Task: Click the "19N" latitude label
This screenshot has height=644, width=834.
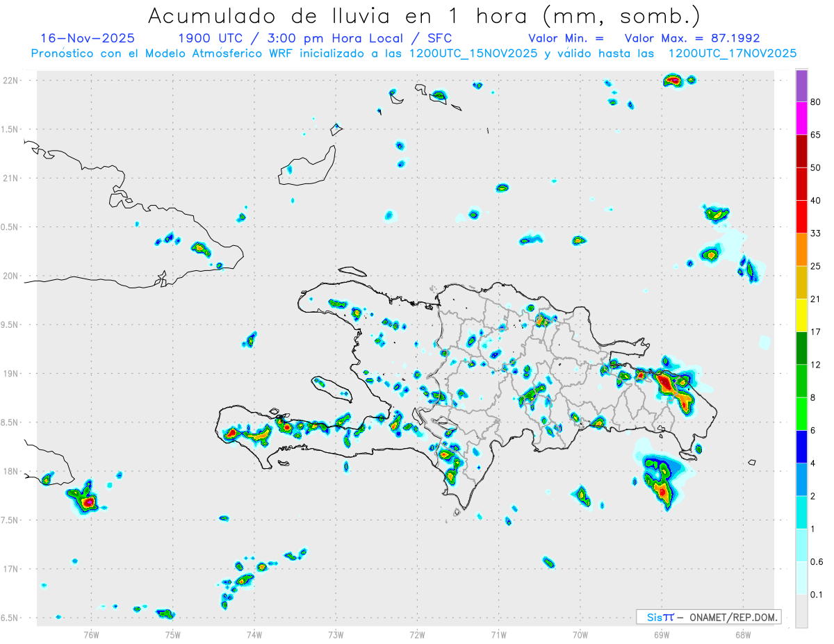Action: click(11, 374)
